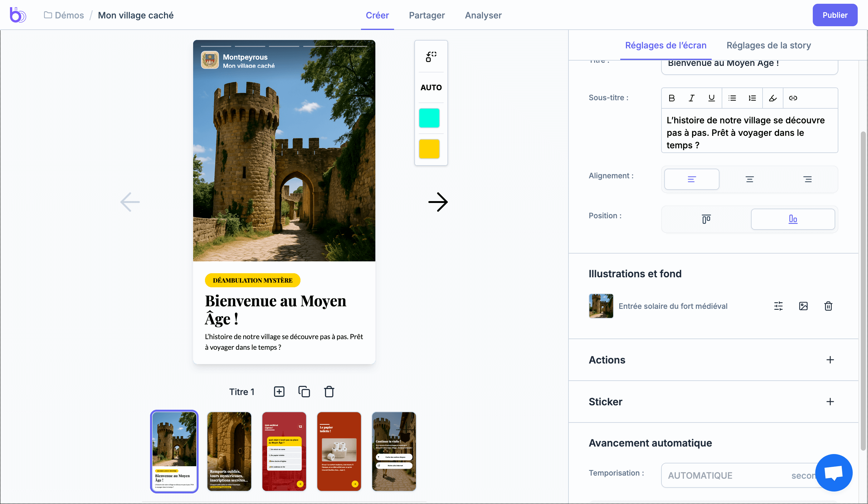Click the bold formatting icon
This screenshot has height=504, width=868.
[671, 98]
